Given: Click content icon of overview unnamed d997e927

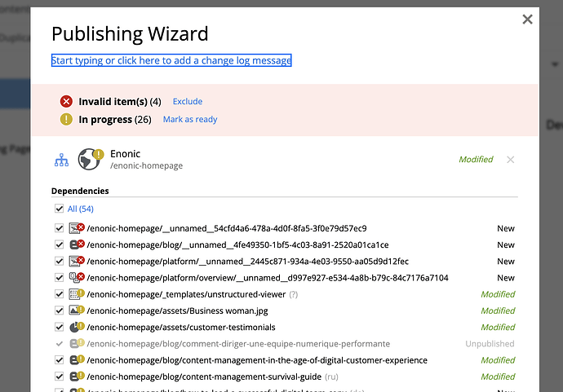Looking at the screenshot, I should point(75,278).
